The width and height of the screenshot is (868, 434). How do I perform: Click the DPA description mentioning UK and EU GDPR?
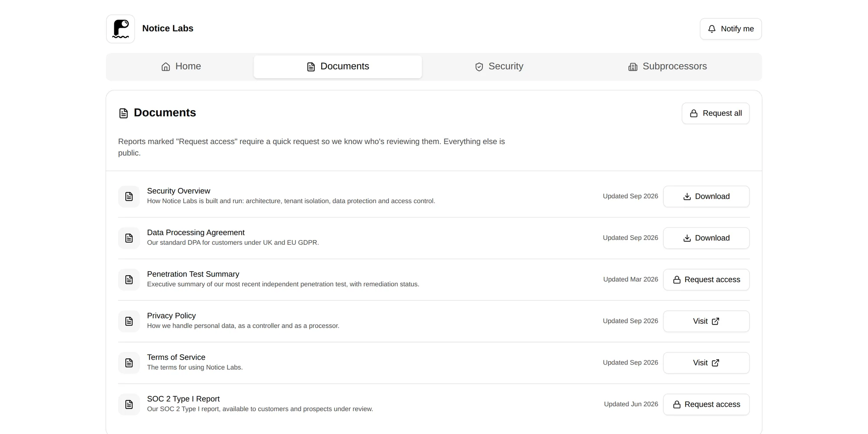(x=233, y=243)
